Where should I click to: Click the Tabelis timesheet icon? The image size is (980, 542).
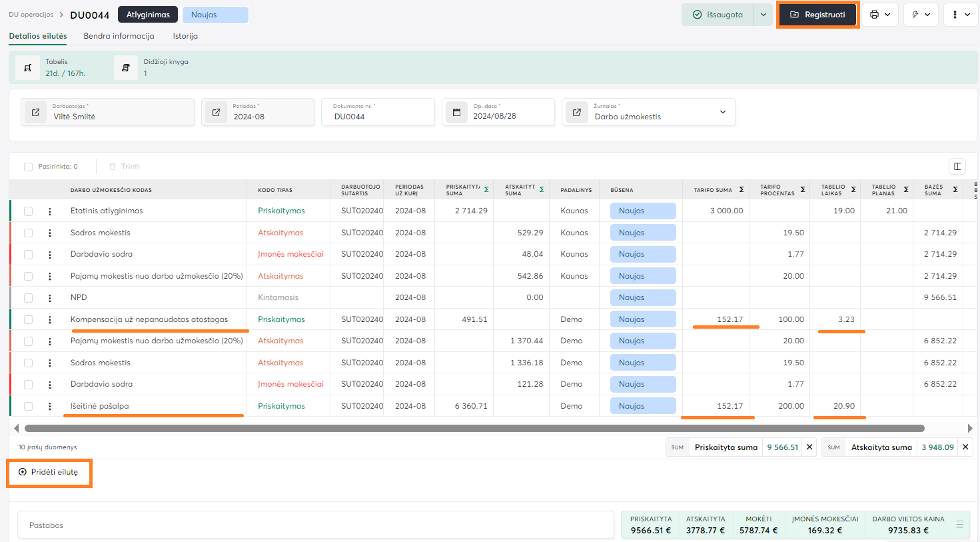click(x=28, y=68)
